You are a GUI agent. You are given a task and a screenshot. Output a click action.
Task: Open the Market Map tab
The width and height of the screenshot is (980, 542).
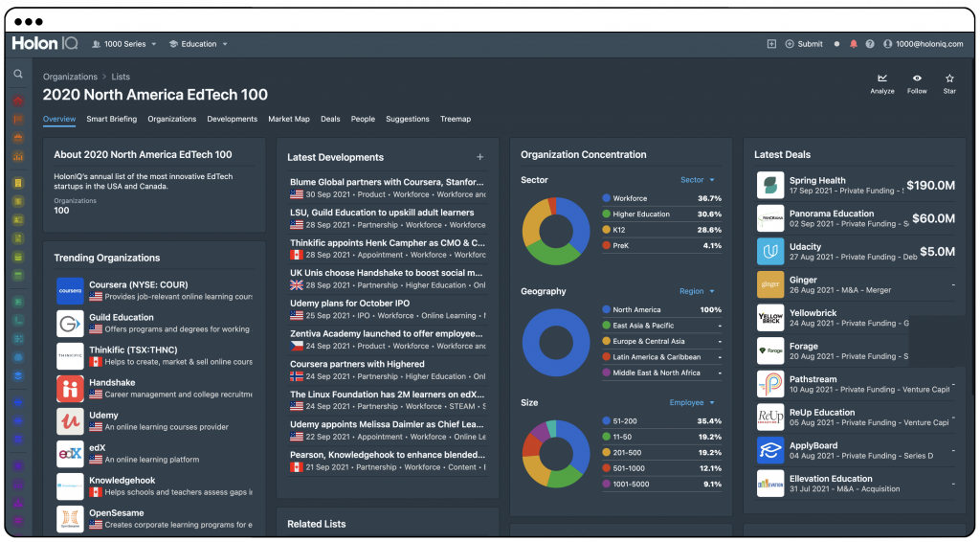tap(289, 119)
